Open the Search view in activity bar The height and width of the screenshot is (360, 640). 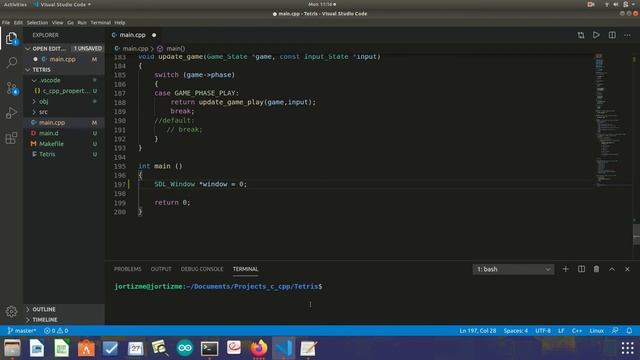coord(11,63)
